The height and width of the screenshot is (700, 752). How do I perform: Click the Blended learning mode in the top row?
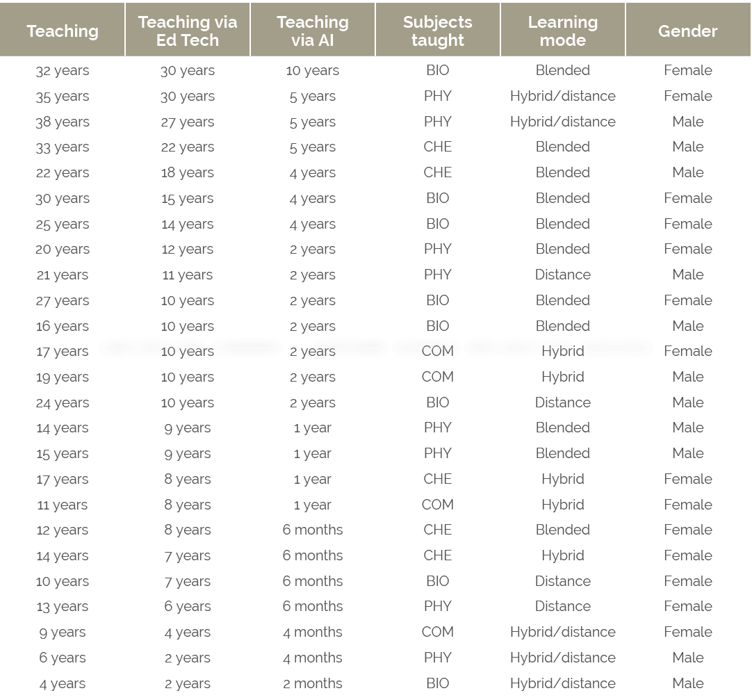coord(562,70)
